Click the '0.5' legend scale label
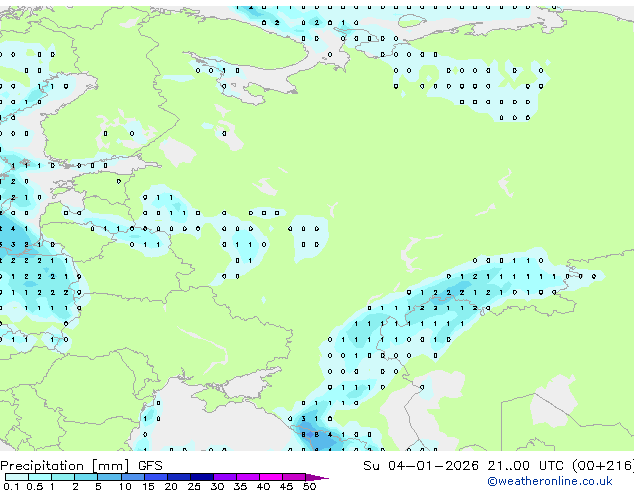634x490 pixels. coord(35,486)
